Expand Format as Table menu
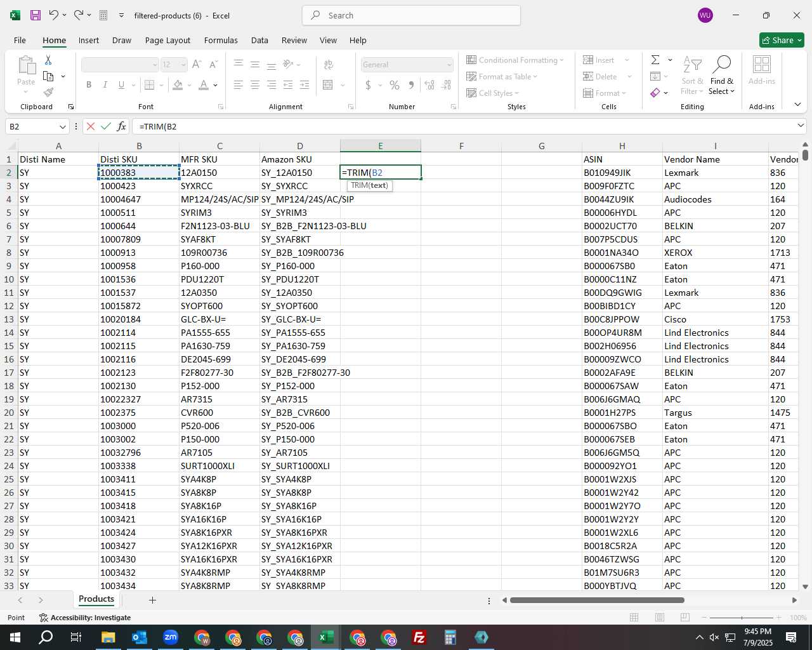This screenshot has height=650, width=812. [502, 76]
